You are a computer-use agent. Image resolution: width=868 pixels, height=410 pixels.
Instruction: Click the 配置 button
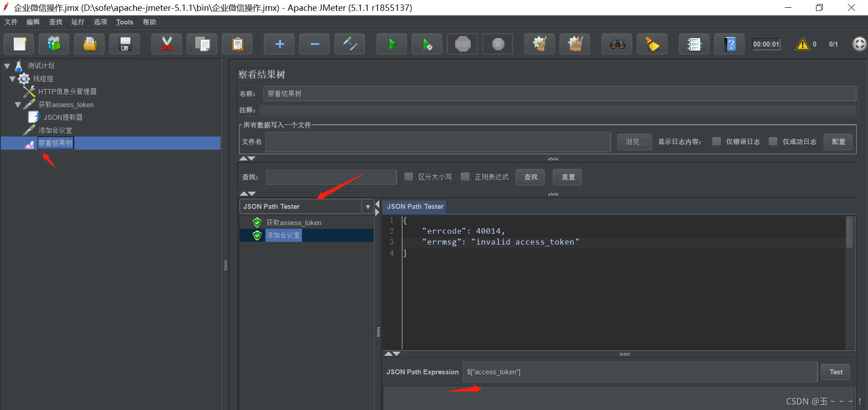pos(839,141)
